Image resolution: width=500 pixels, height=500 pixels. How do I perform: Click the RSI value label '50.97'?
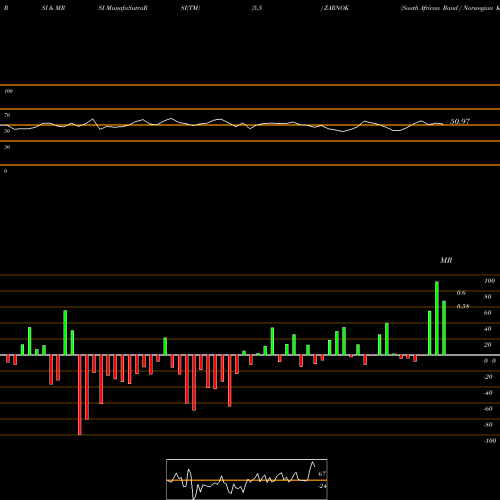[x=460, y=121]
